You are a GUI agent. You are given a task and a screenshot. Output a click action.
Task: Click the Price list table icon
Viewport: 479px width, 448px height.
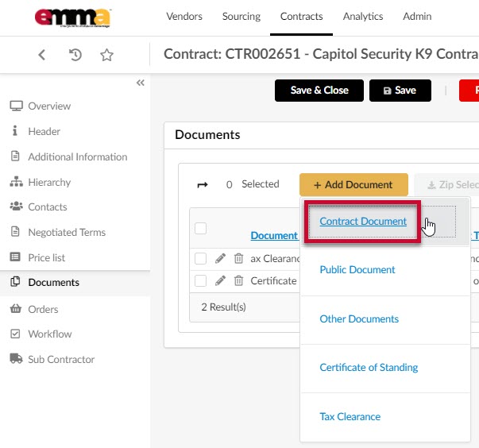(x=15, y=257)
